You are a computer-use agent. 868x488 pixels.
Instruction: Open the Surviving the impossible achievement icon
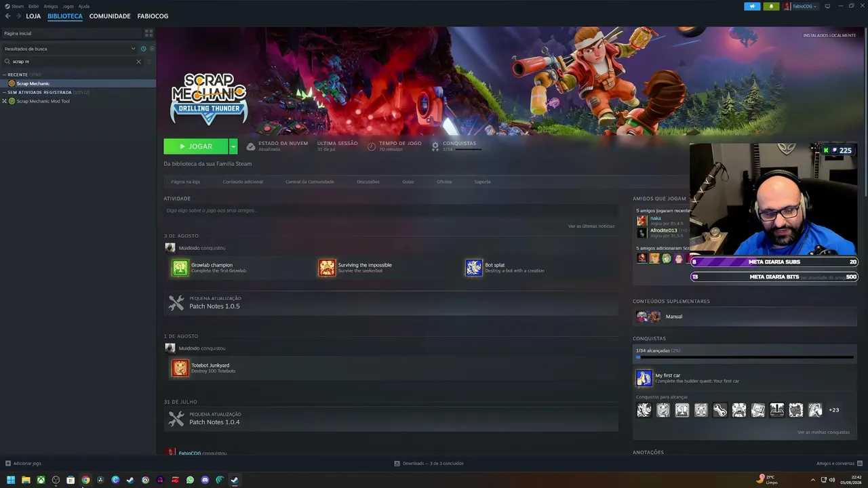327,268
